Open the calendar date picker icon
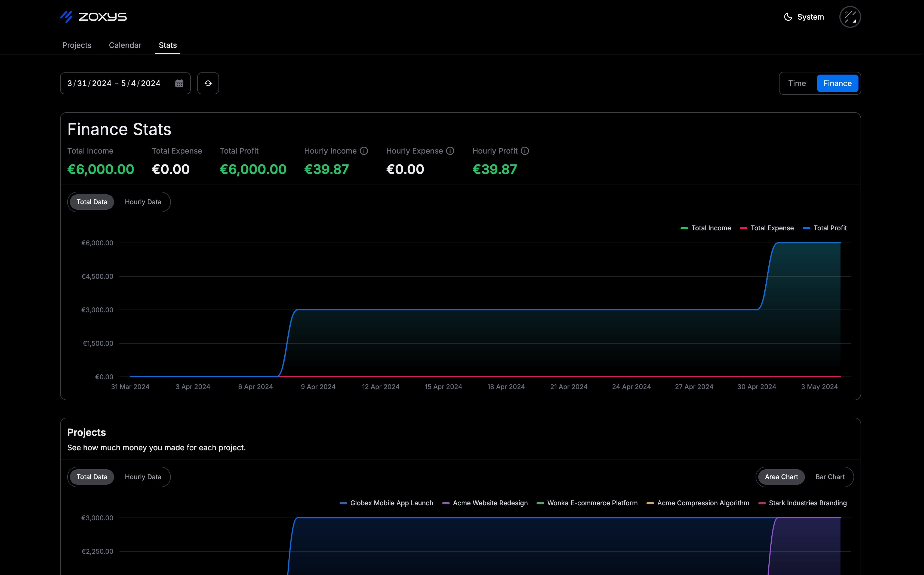This screenshot has width=924, height=575. tap(179, 83)
